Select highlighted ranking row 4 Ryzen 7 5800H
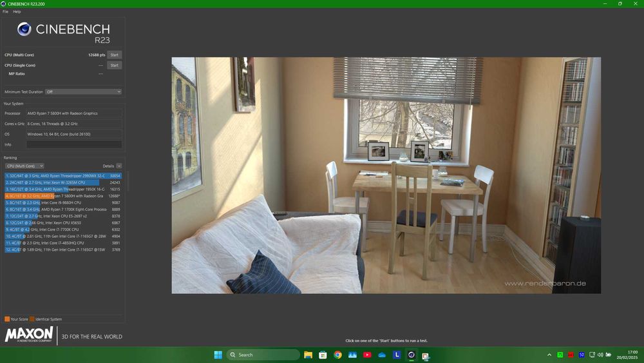Viewport: 644px width, 363px height. [63, 196]
